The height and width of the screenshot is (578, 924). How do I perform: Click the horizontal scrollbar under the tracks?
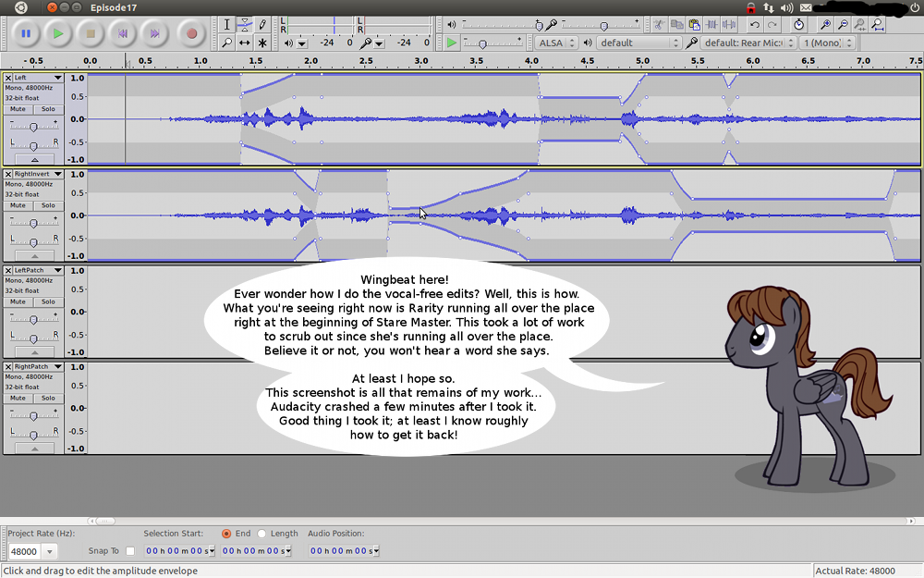(x=501, y=521)
